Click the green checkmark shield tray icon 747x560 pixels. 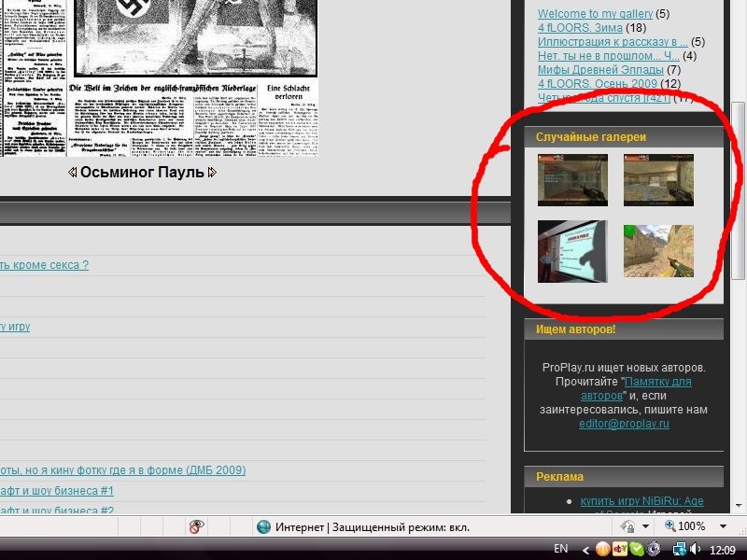[x=636, y=550]
